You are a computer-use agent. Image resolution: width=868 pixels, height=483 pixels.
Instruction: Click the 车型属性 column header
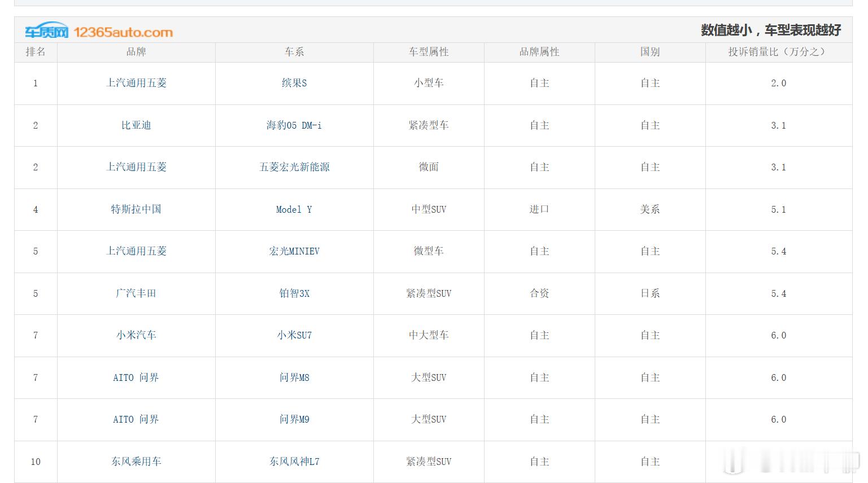click(429, 52)
